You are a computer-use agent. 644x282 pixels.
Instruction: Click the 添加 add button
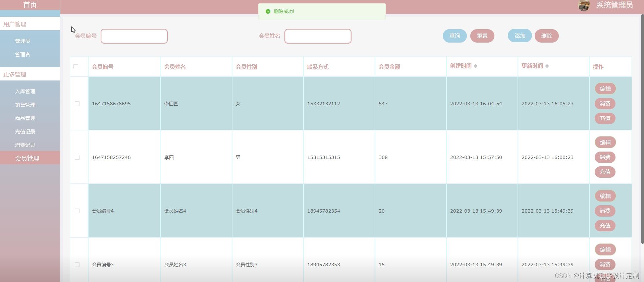point(520,36)
